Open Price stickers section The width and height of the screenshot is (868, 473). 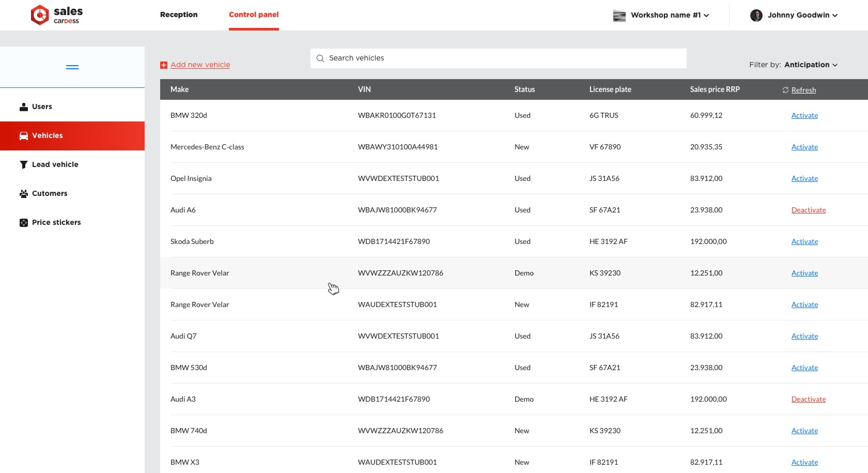coord(72,223)
